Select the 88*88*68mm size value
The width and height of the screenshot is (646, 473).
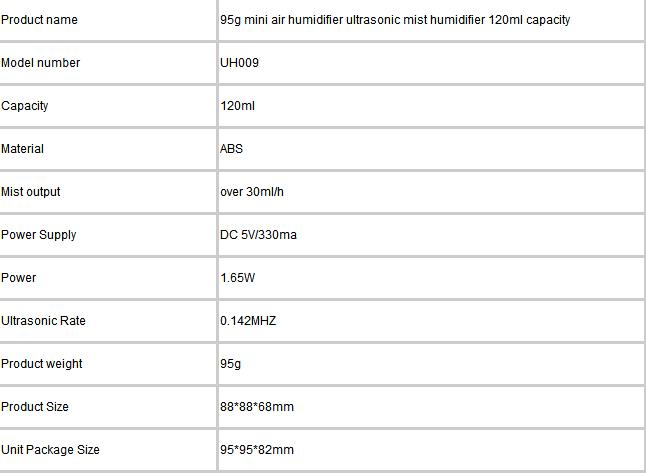point(257,407)
